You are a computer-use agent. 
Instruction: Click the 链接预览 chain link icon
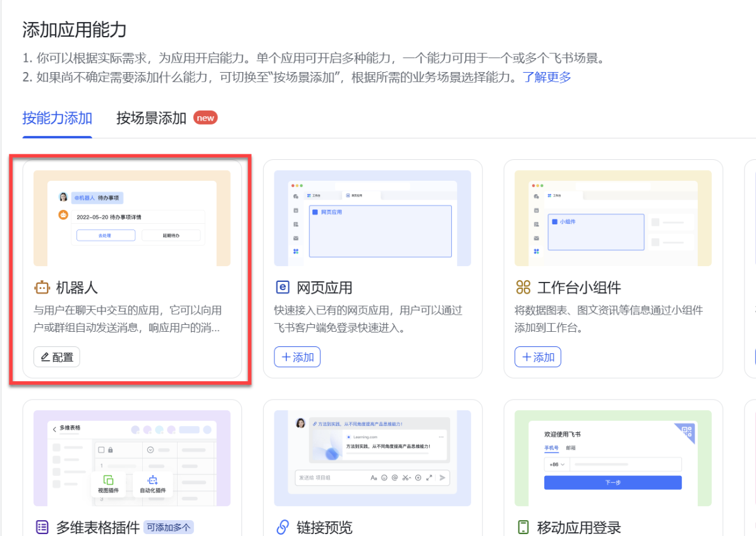(x=283, y=527)
